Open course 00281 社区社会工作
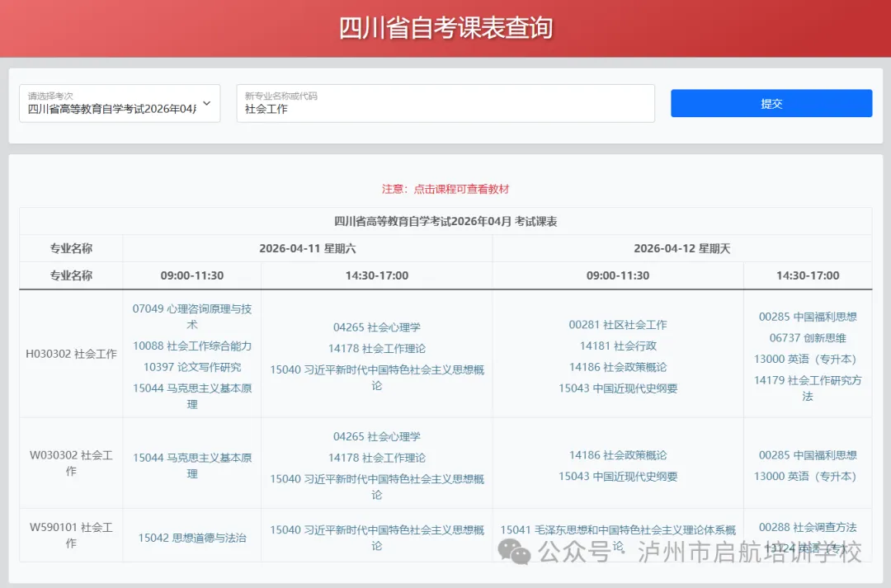 coord(618,325)
